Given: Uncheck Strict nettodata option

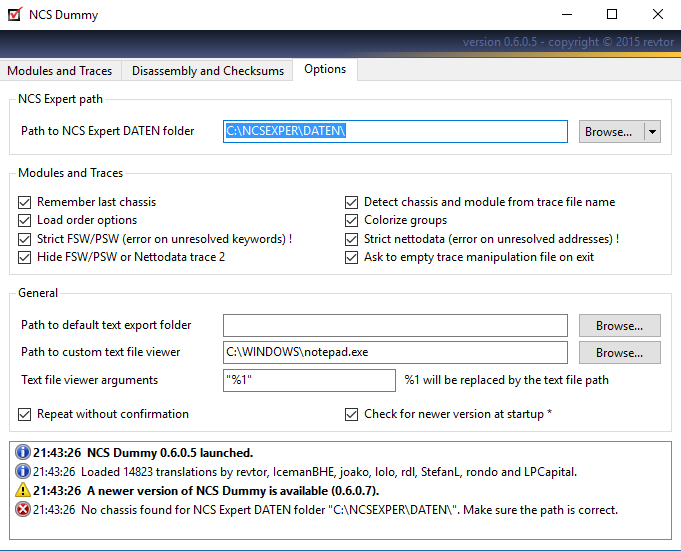Looking at the screenshot, I should tap(351, 239).
